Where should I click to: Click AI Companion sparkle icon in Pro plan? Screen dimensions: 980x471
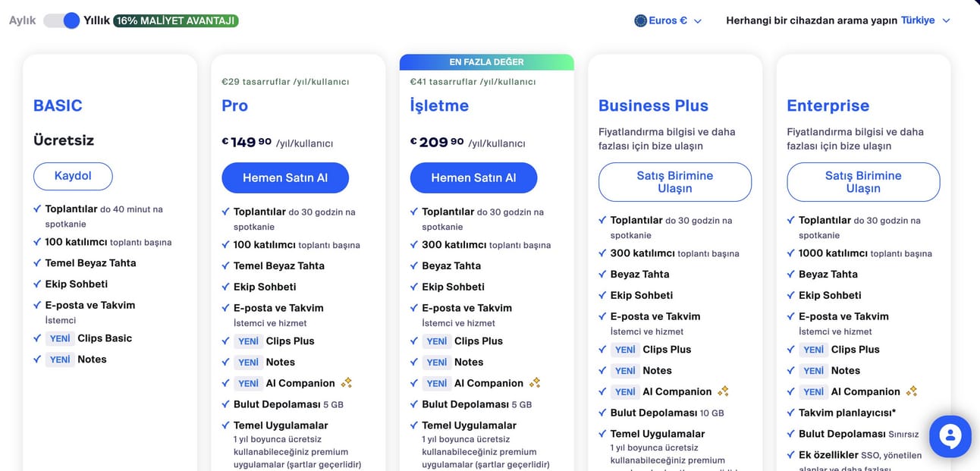click(346, 383)
